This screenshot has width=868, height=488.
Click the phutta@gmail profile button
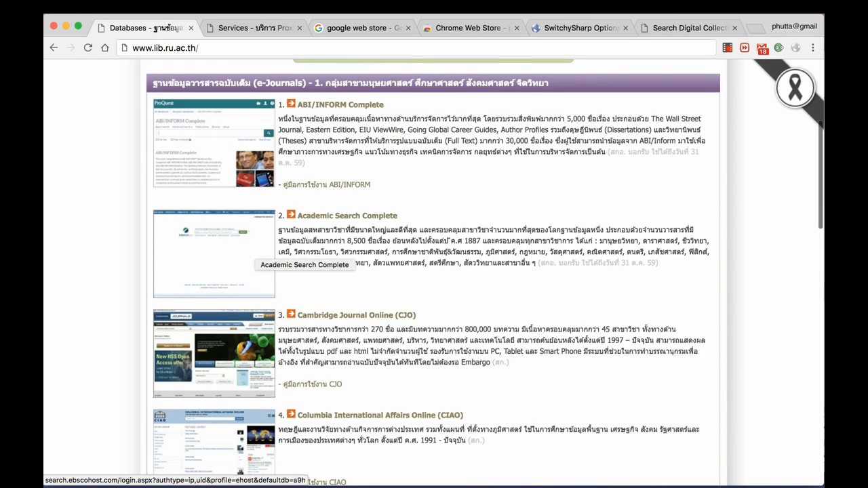pyautogui.click(x=794, y=26)
